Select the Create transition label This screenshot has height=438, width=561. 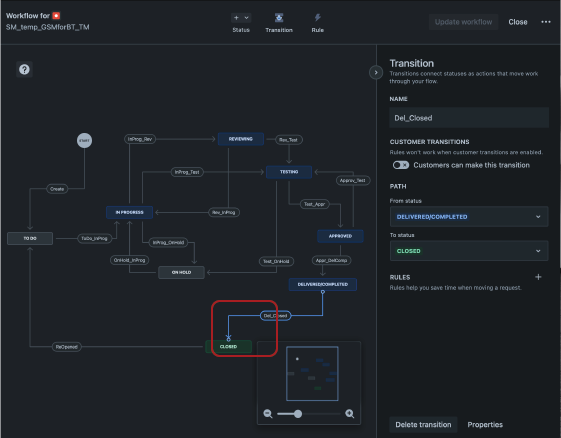pyautogui.click(x=57, y=189)
